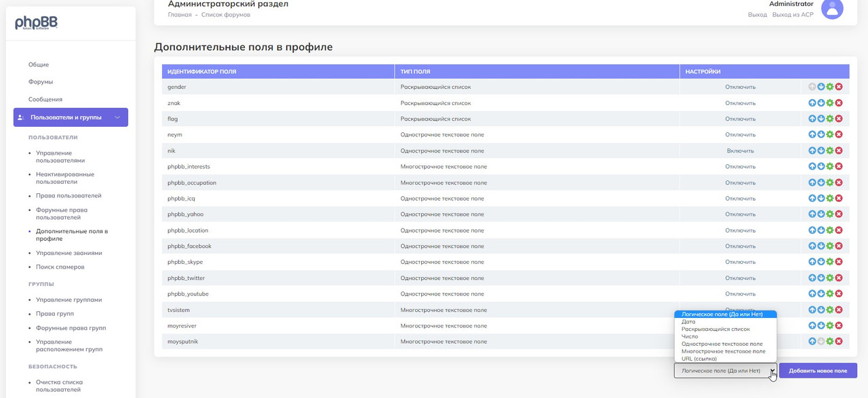Delete the tvsistem field
This screenshot has width=868, height=398.
point(839,310)
